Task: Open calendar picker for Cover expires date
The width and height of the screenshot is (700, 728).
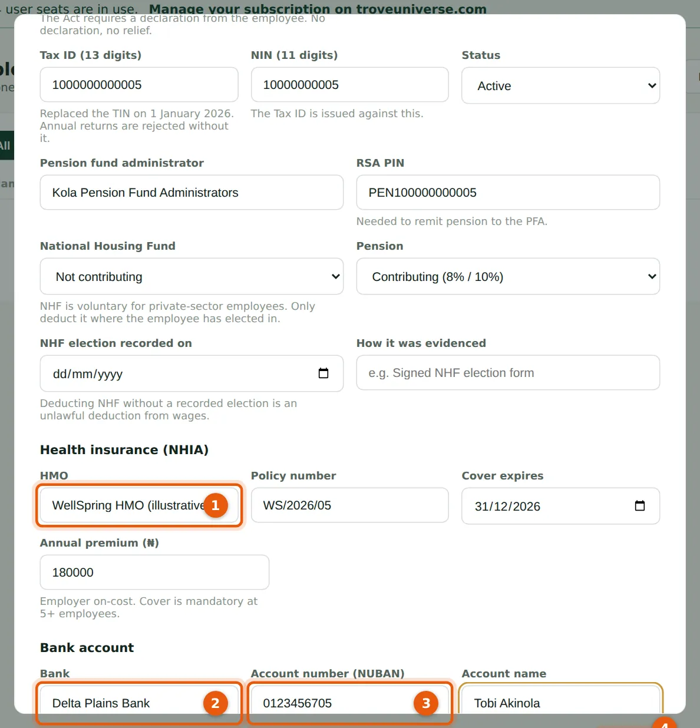Action: click(x=639, y=506)
